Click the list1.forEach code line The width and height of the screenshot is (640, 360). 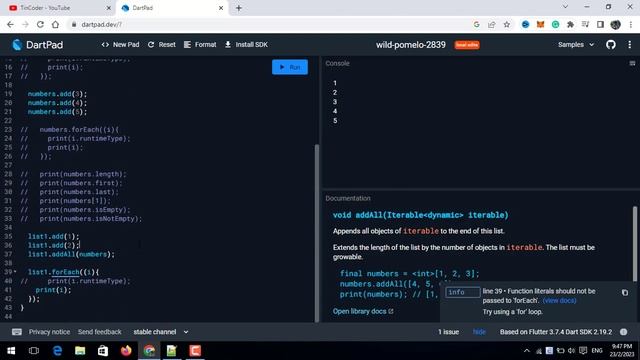click(x=63, y=272)
